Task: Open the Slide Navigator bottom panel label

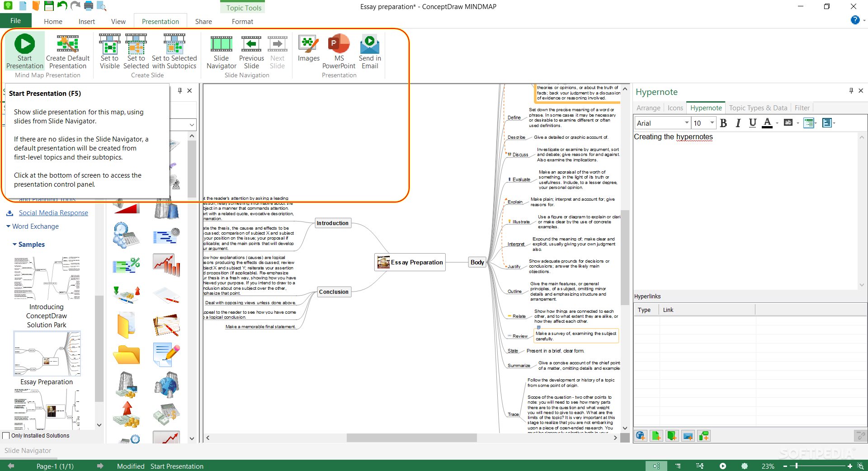Action: pyautogui.click(x=28, y=451)
